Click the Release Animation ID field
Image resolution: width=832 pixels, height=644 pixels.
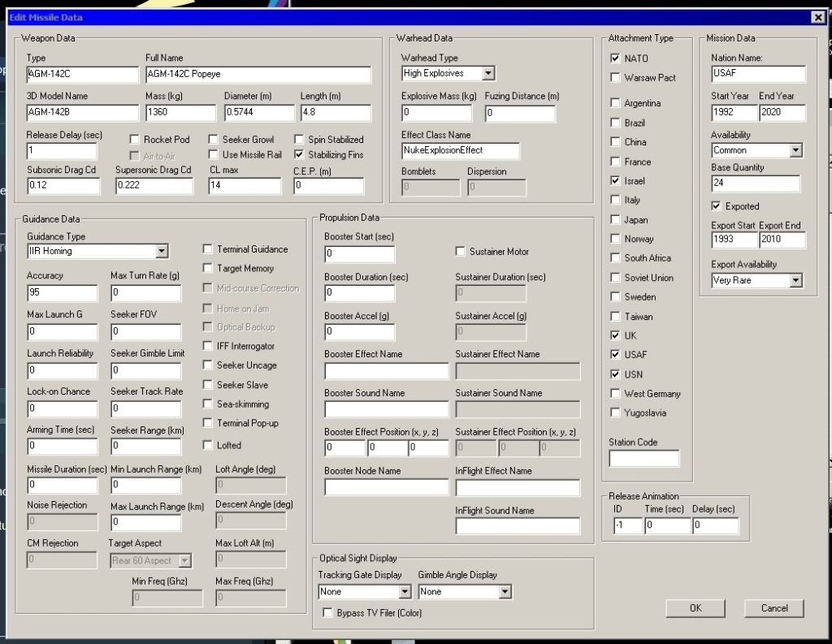[628, 525]
